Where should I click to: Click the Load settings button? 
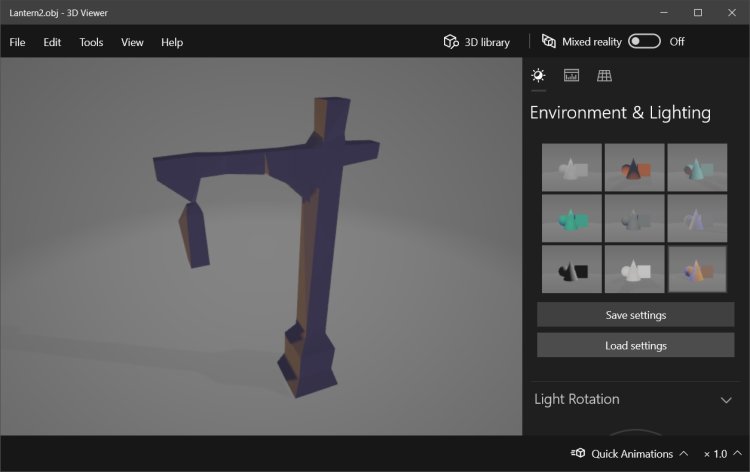pos(635,345)
